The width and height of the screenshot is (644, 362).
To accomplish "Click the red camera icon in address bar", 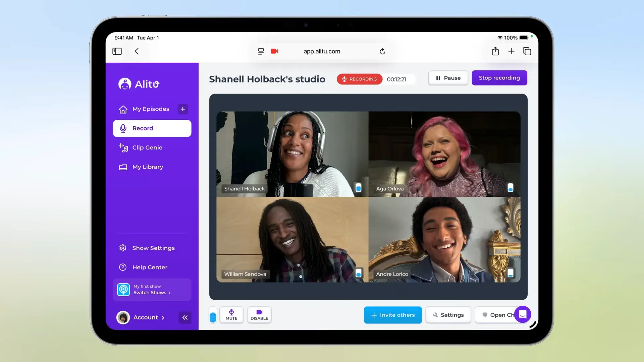I will pyautogui.click(x=275, y=51).
